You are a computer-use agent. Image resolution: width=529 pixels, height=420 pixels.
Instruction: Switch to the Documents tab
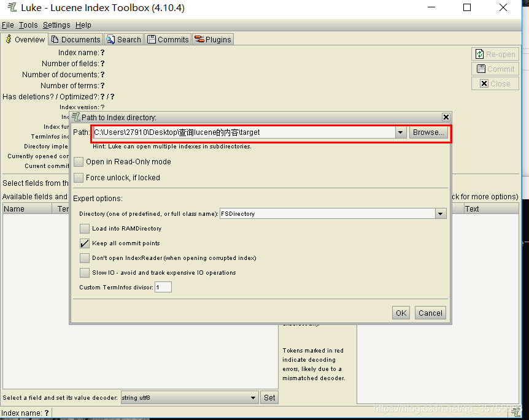coord(75,39)
